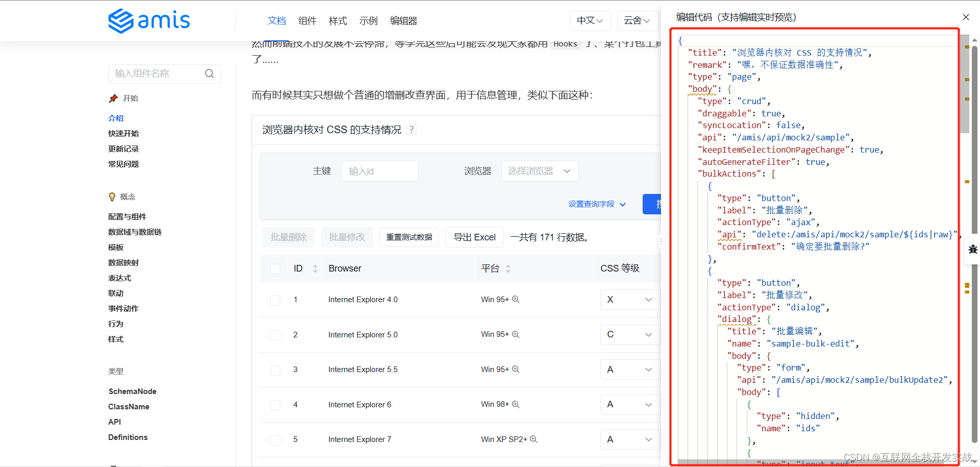
Task: Open CSS grade dropdown for Internet Explorer 6
Action: click(x=630, y=404)
